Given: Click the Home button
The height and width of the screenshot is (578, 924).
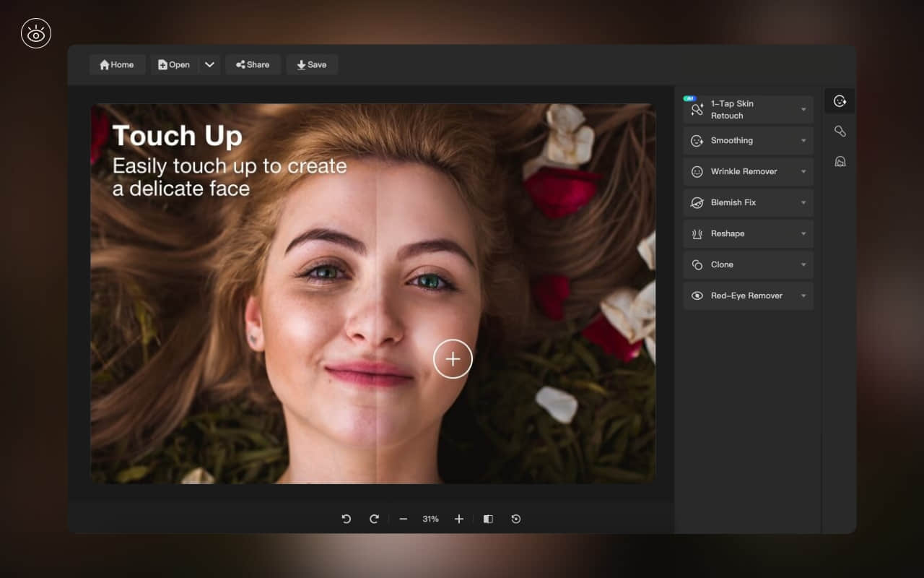Looking at the screenshot, I should click(x=117, y=64).
